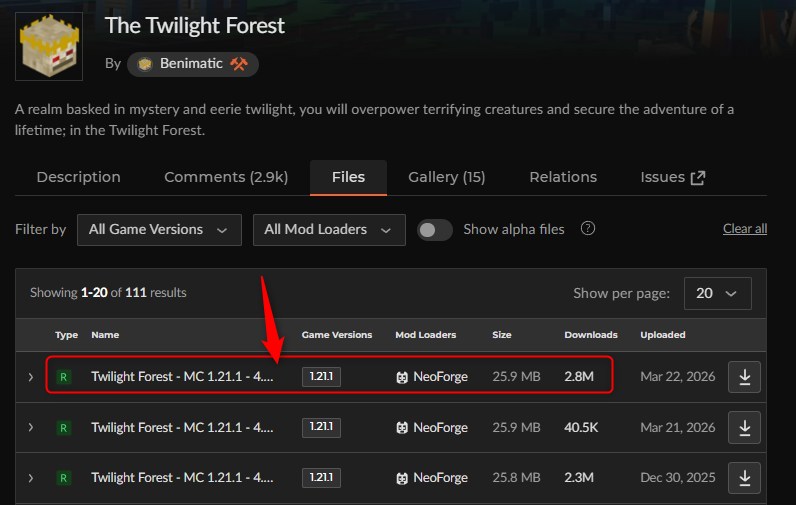Sort by the Size column header
The height and width of the screenshot is (505, 796).
coord(502,335)
